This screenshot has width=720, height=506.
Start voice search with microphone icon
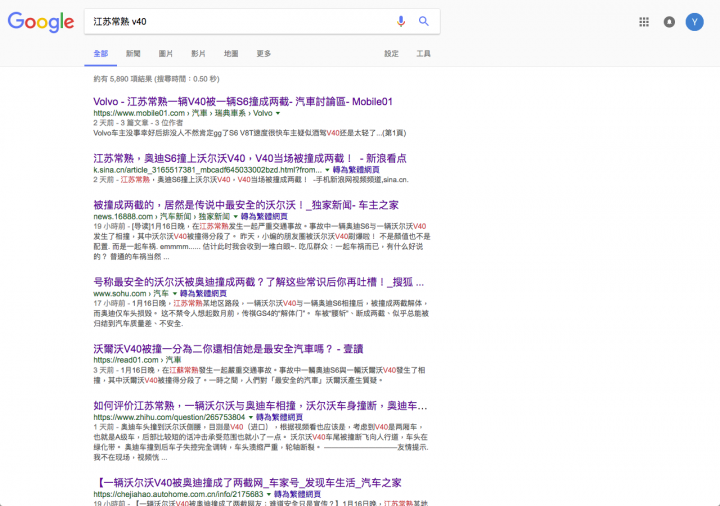point(401,21)
